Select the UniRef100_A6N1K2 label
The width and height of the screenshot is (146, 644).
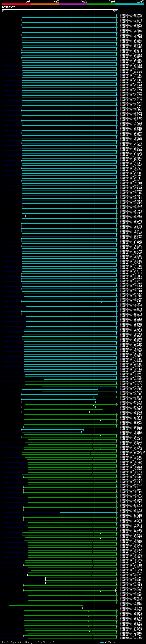pos(131,432)
